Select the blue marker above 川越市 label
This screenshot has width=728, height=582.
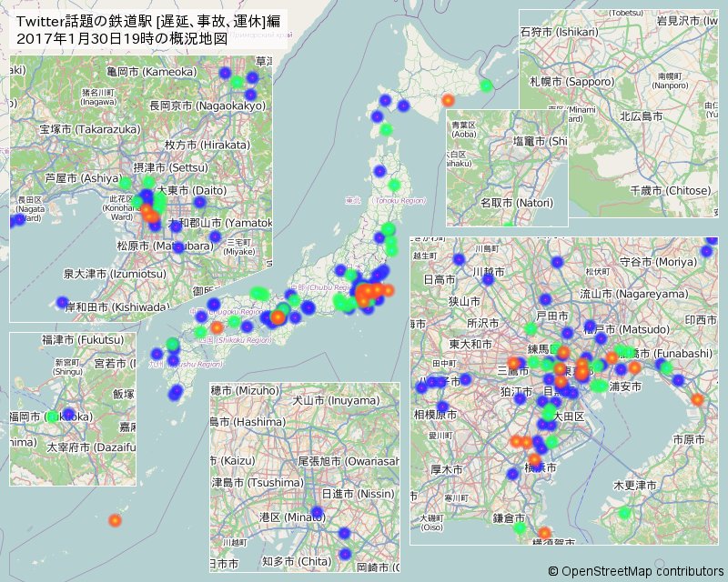(x=459, y=259)
